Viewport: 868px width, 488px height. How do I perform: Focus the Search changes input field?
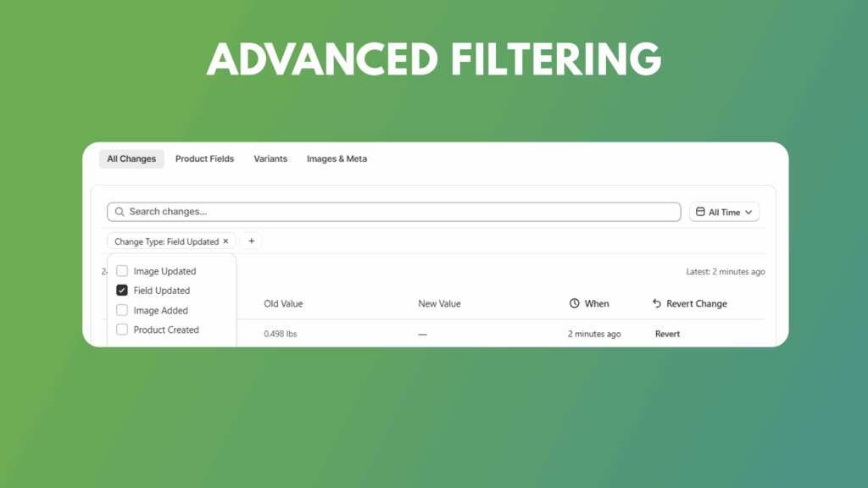point(398,212)
